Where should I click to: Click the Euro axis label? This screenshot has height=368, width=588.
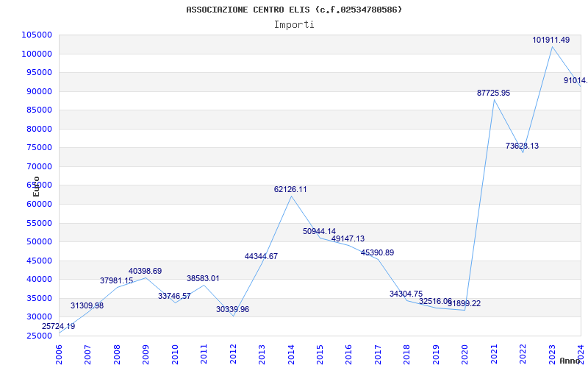36,186
